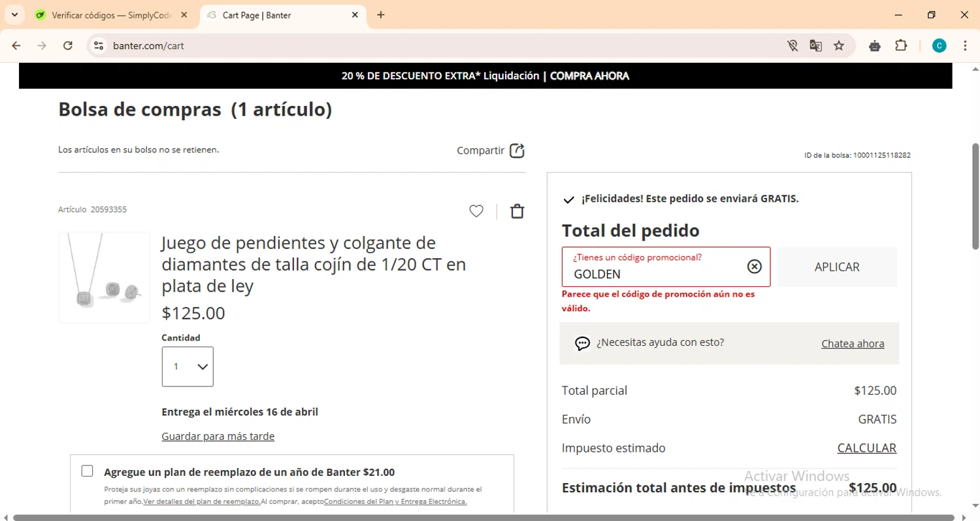This screenshot has height=521, width=980.
Task: Click the address bar URL banter.com/cart
Action: coord(148,46)
